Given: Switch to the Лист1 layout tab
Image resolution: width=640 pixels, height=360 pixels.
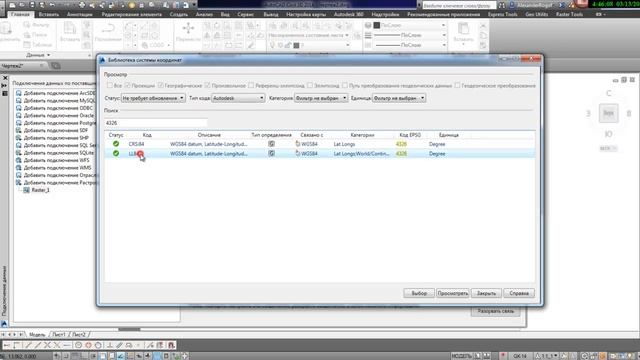Looking at the screenshot, I should pyautogui.click(x=59, y=335).
